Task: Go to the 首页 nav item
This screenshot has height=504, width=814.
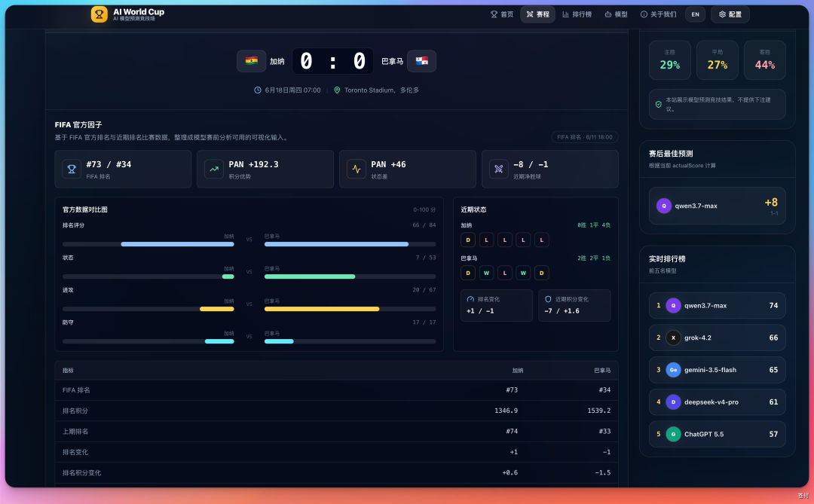Action: [x=502, y=14]
